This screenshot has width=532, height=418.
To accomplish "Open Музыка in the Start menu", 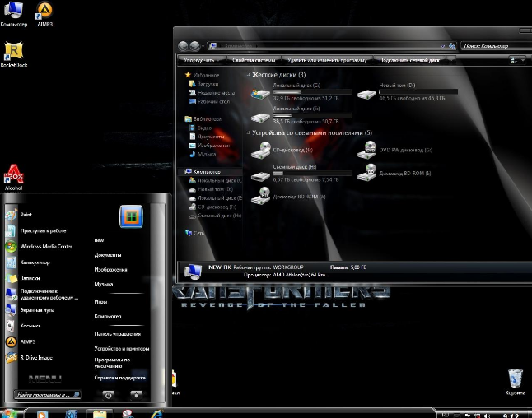I will 104,284.
